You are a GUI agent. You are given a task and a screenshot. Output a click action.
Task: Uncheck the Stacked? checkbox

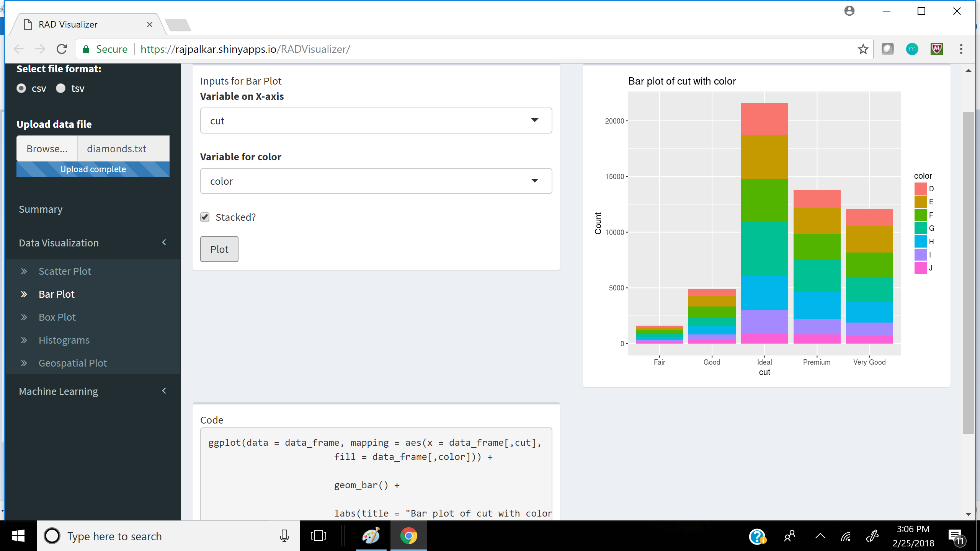point(205,217)
